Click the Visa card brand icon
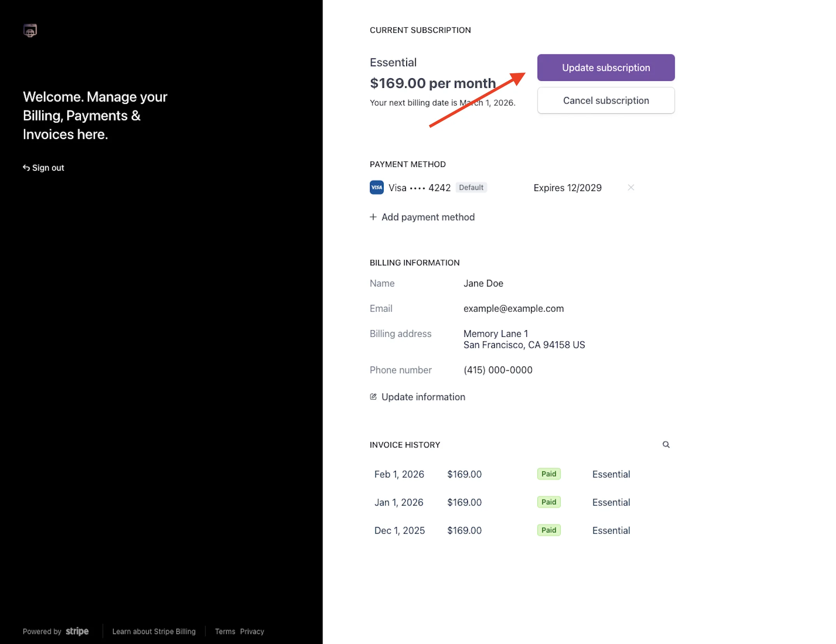This screenshot has width=836, height=644. [376, 188]
